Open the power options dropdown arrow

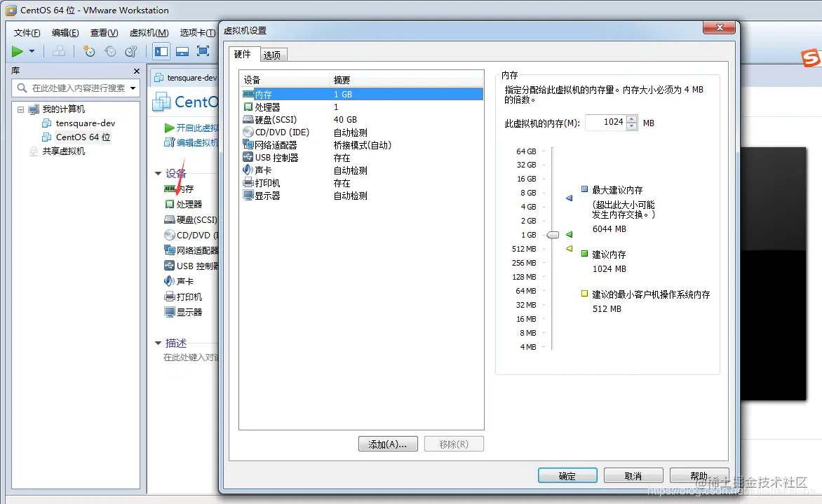click(32, 51)
